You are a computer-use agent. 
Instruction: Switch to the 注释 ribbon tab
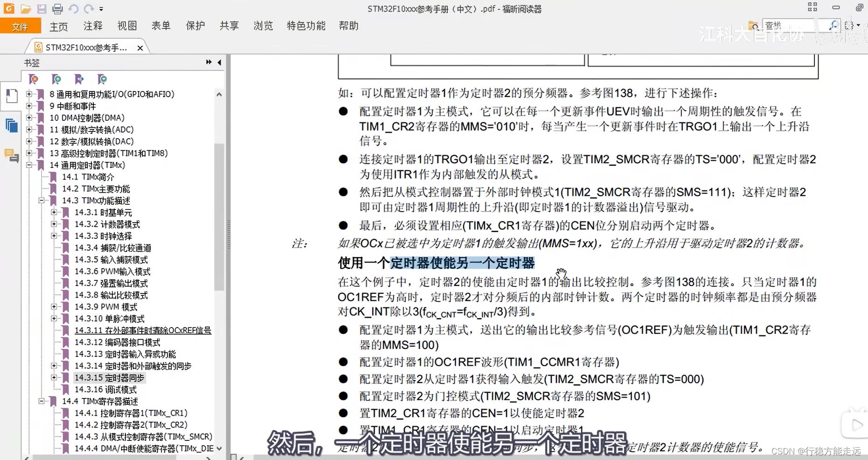(93, 26)
